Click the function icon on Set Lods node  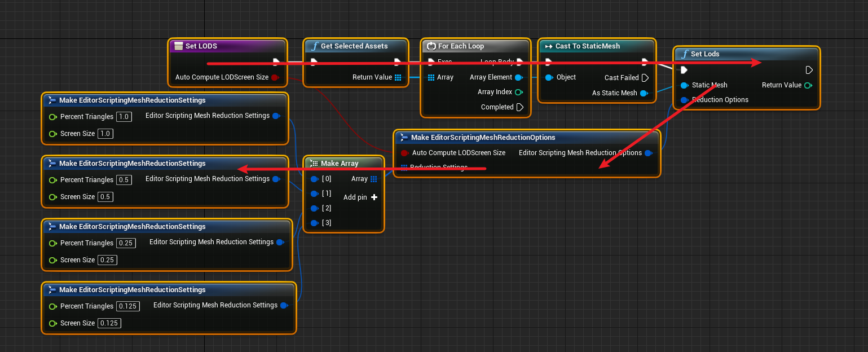click(x=685, y=54)
